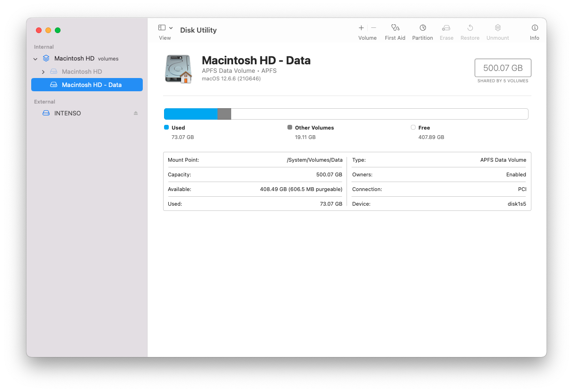Viewport: 573px width, 392px height.
Task: Click the Other Volumes legend marker
Action: tap(290, 127)
